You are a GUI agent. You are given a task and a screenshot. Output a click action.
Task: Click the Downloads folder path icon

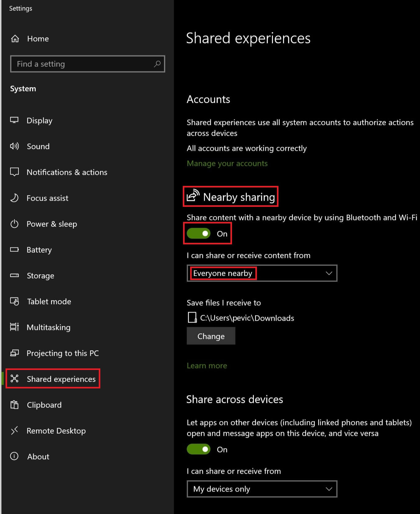point(192,317)
